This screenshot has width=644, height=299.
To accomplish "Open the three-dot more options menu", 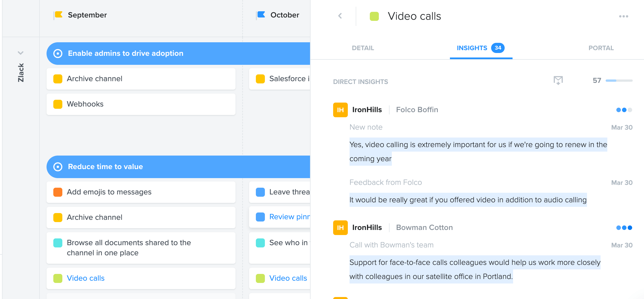I will [623, 16].
